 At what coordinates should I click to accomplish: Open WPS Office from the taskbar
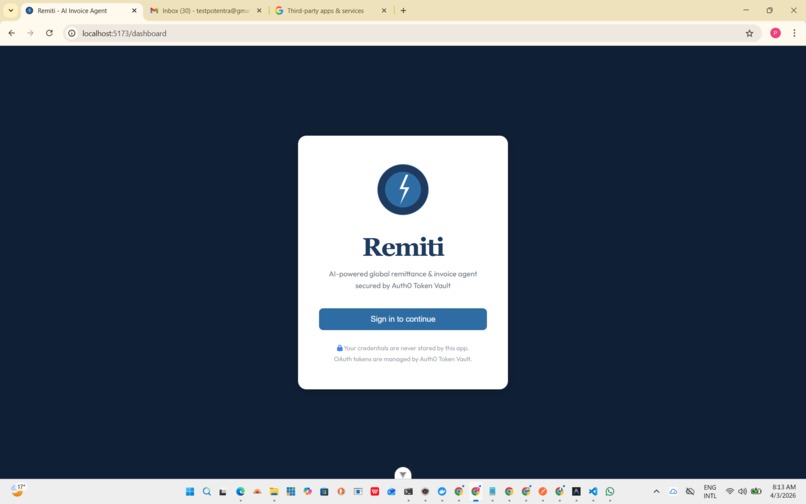pyautogui.click(x=375, y=492)
